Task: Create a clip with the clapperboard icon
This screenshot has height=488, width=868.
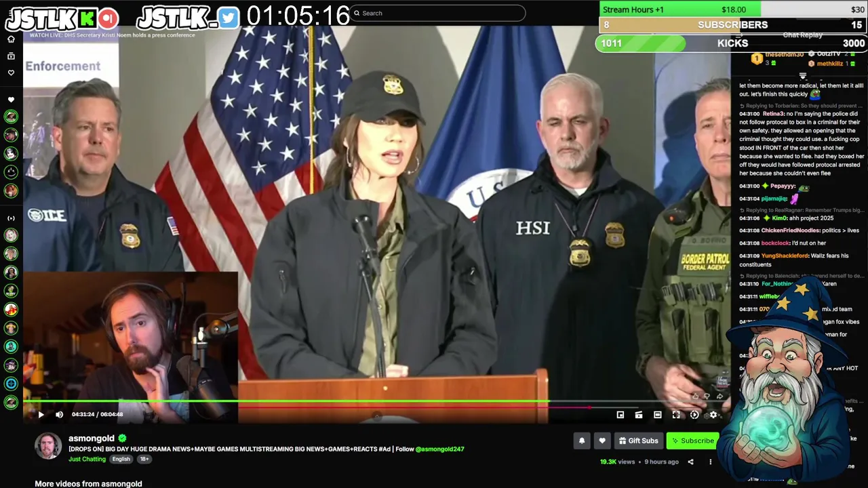Action: [x=639, y=415]
